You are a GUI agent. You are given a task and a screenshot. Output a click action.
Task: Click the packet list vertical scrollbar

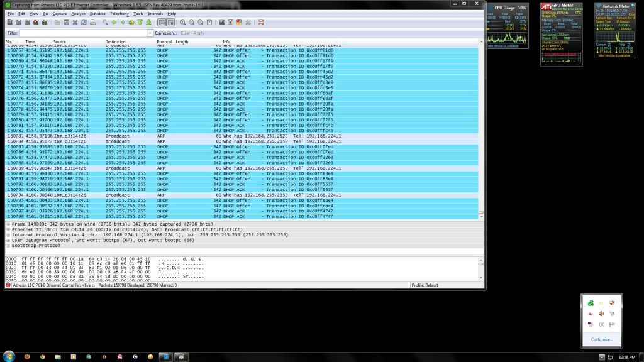click(x=481, y=129)
